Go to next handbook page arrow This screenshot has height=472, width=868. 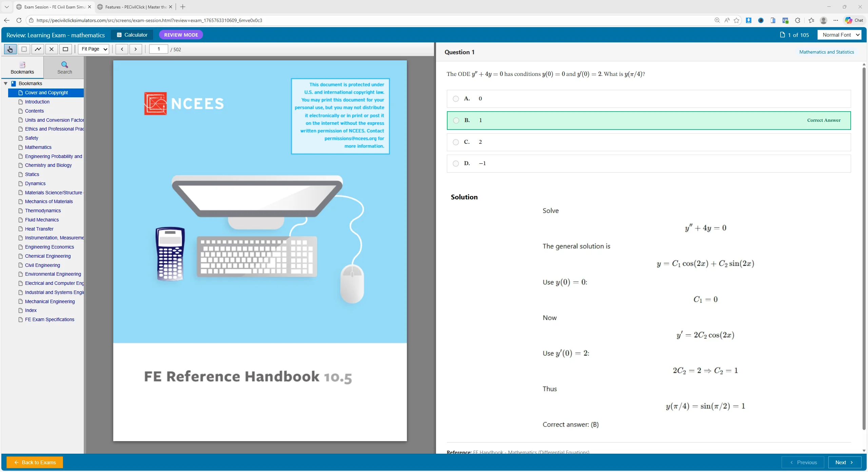tap(136, 49)
